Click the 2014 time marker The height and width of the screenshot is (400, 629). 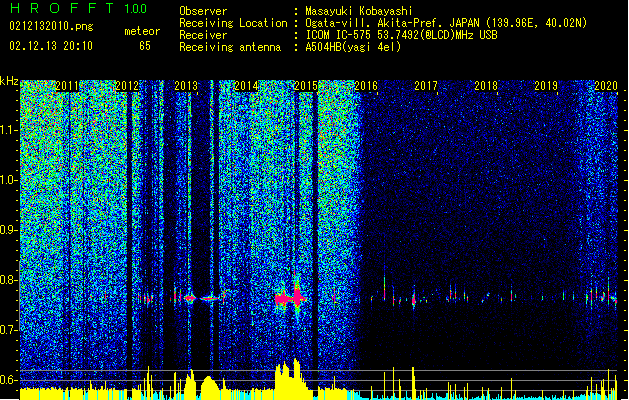coord(246,86)
